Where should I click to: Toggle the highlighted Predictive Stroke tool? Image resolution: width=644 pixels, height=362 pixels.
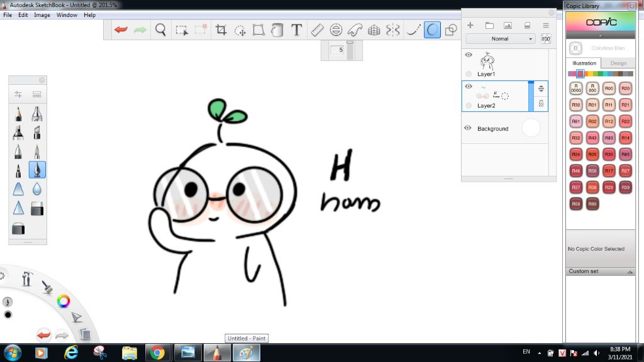(432, 30)
